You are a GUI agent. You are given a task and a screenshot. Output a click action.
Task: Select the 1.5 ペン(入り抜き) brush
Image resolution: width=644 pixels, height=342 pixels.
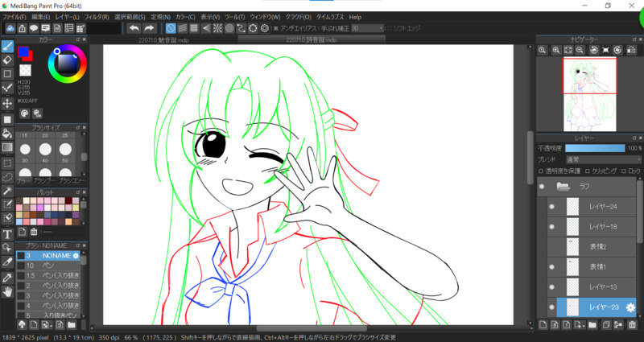48,275
